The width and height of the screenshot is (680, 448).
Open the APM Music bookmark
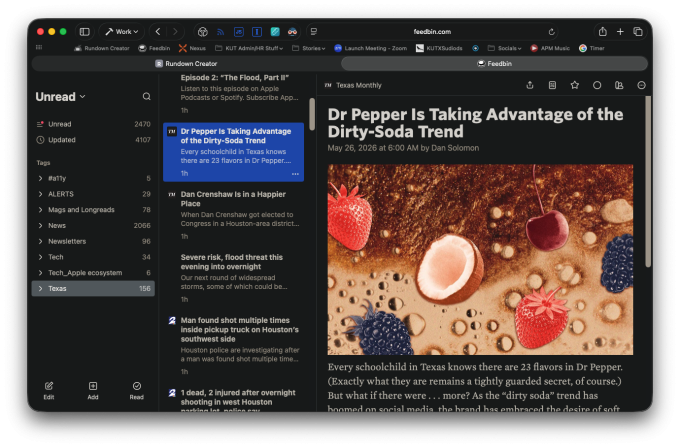(550, 48)
